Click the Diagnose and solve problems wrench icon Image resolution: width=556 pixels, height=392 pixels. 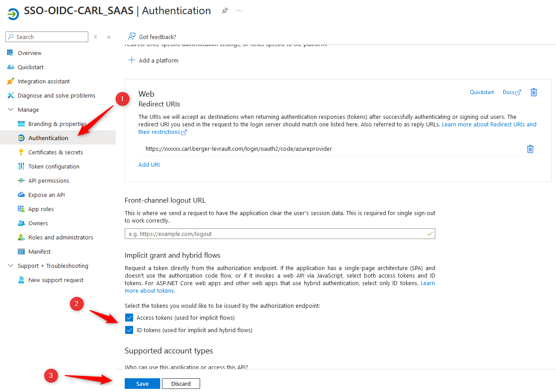[10, 95]
